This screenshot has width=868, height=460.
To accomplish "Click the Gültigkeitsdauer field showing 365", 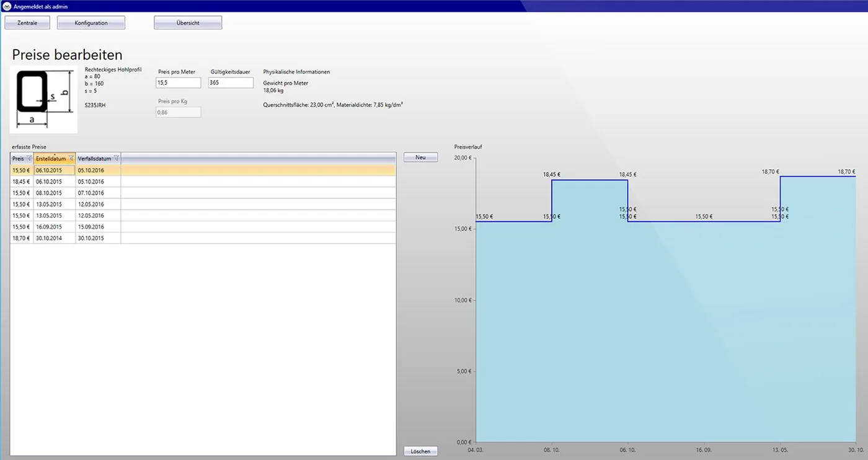I will pyautogui.click(x=231, y=82).
